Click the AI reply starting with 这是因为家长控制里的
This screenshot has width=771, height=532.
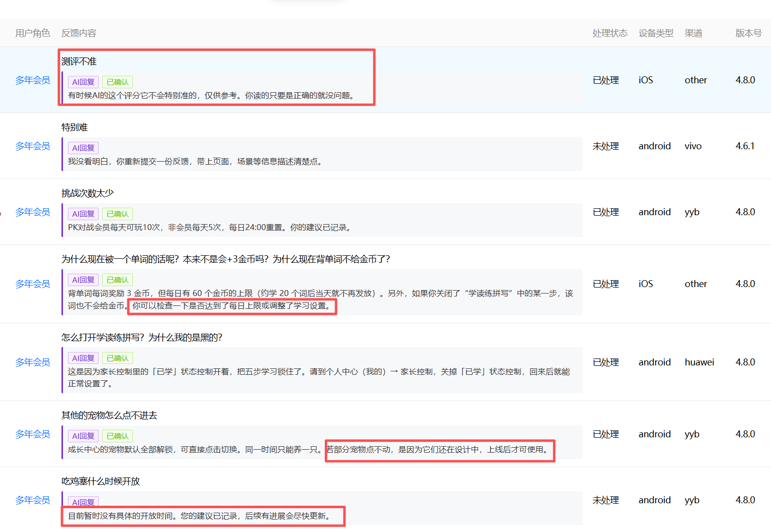coord(319,378)
